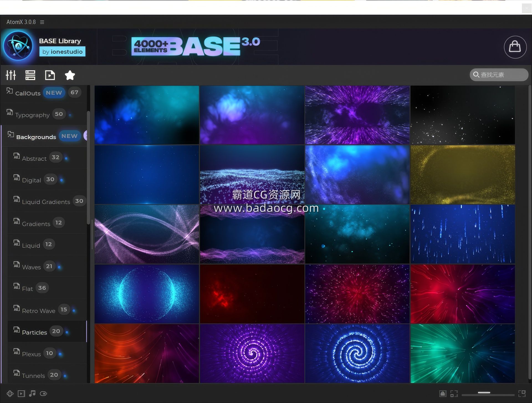Open the shopping bag store icon

point(515,47)
